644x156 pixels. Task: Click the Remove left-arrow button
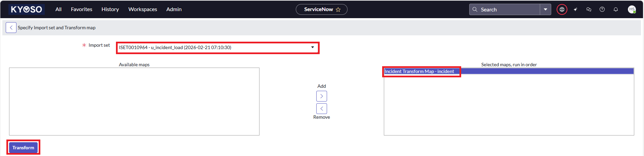[x=321, y=109]
